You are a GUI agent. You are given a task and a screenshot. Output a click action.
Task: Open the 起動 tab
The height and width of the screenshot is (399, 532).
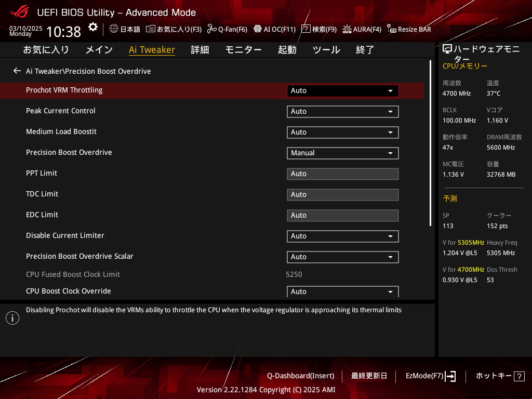pyautogui.click(x=287, y=50)
